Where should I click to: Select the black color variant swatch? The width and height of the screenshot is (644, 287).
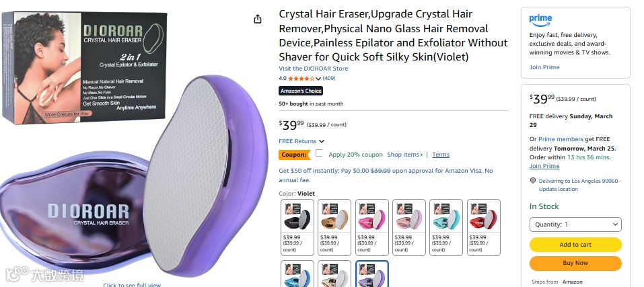click(x=297, y=227)
